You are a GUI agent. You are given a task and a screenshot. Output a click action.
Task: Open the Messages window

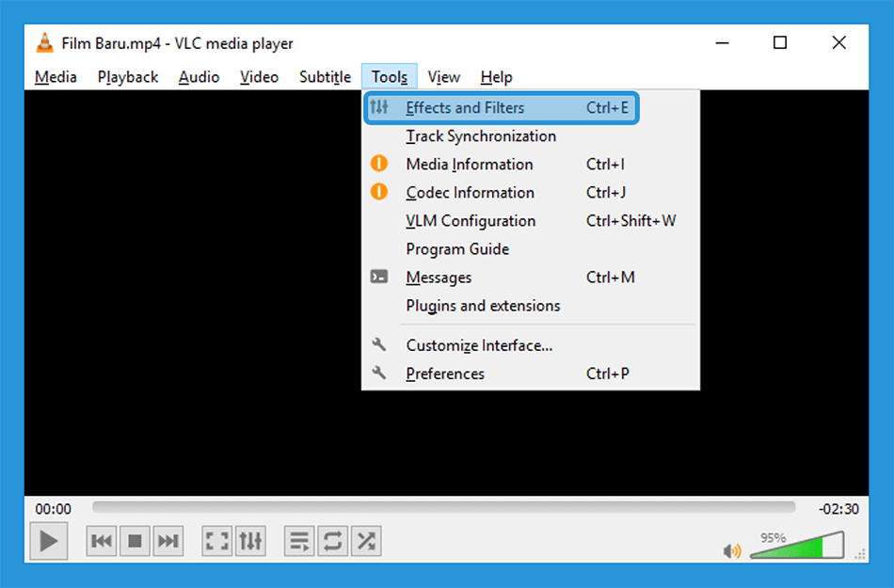(530, 278)
